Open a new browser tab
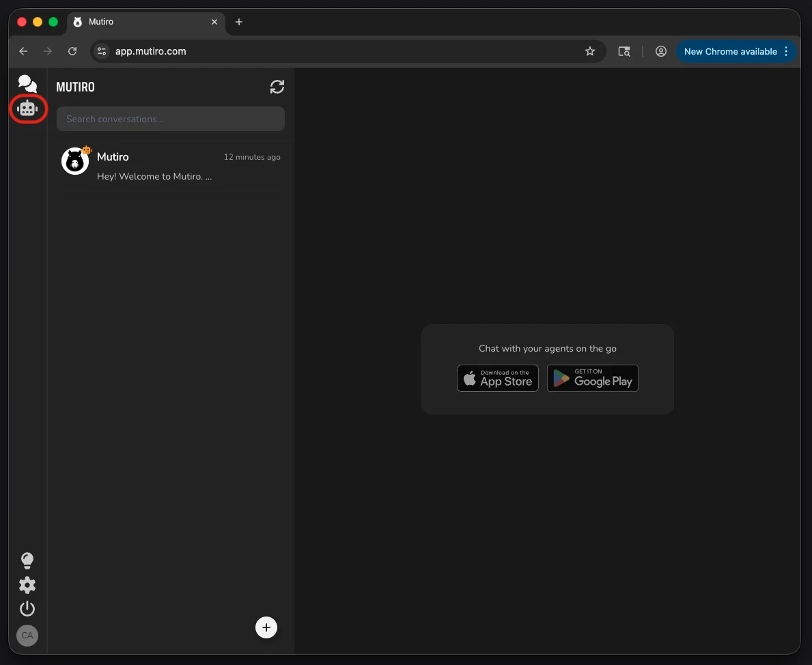This screenshot has width=812, height=665. pos(239,22)
